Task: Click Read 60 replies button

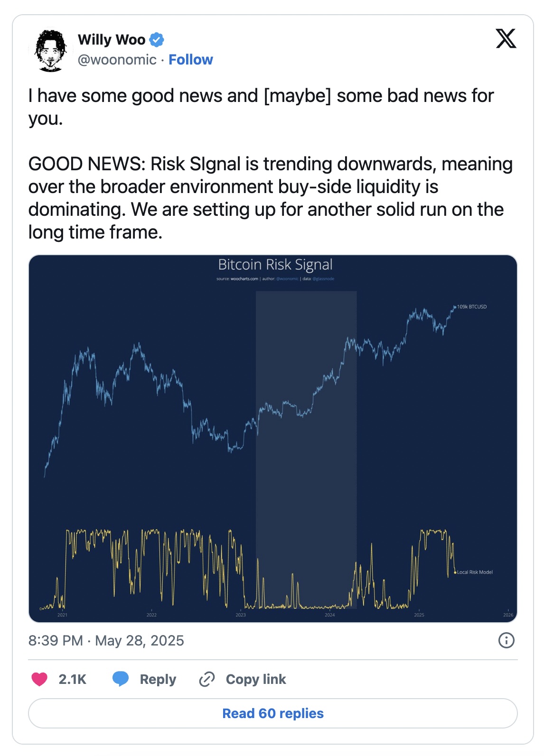Action: (273, 713)
